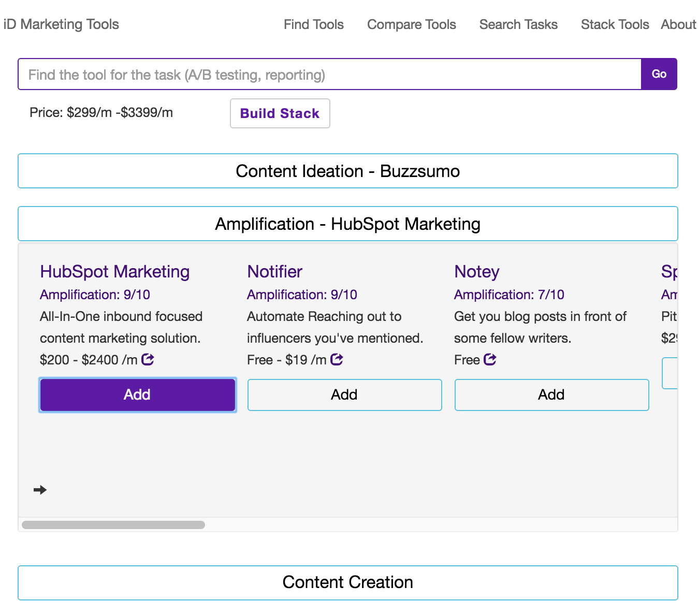Add Notifier to stack
Image resolution: width=698 pixels, height=616 pixels.
click(x=345, y=395)
